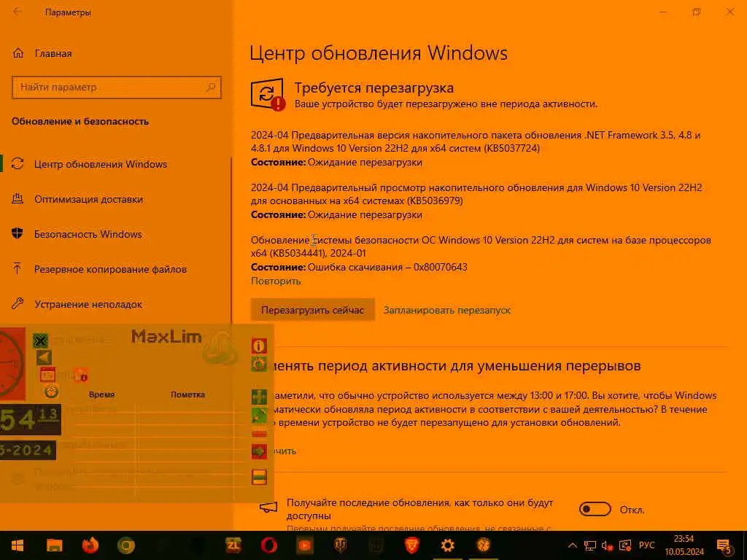Open taskbar clock 23:54 10.05.2024

684,545
